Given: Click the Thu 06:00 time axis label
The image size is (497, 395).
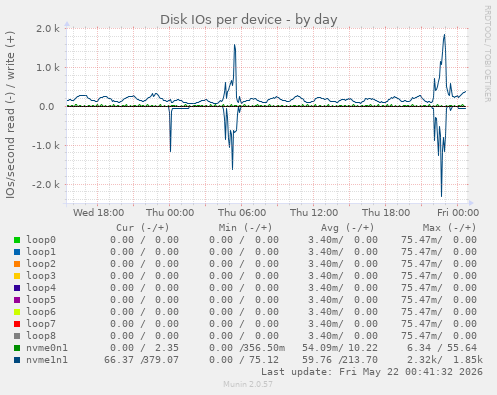Looking at the screenshot, I should point(242,213).
